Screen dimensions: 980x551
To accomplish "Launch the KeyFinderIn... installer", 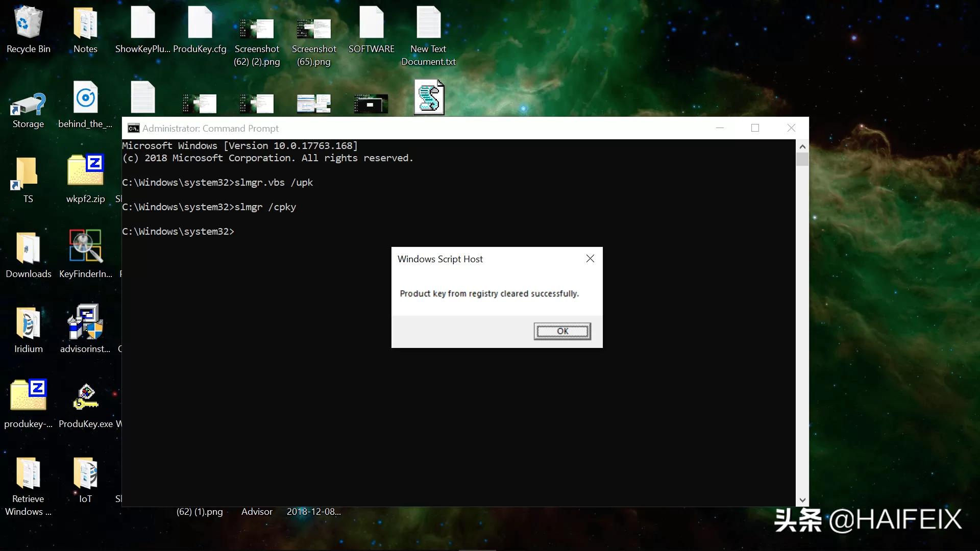I will [x=85, y=246].
